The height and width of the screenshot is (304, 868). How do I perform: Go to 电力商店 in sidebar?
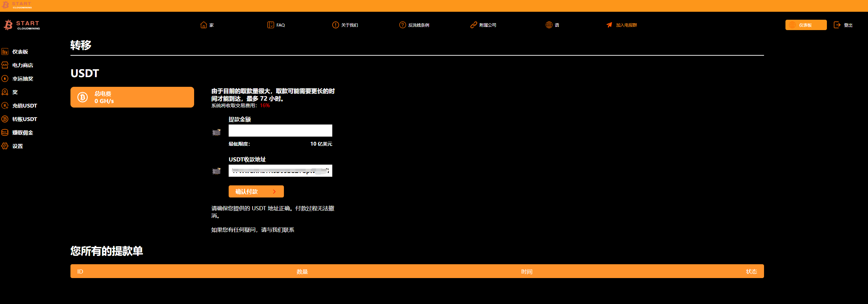coord(22,65)
